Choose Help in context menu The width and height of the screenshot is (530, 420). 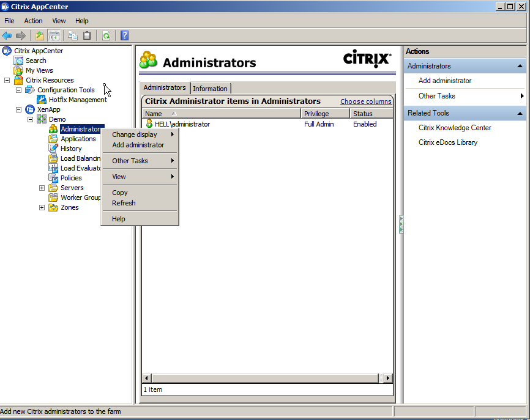click(x=140, y=219)
